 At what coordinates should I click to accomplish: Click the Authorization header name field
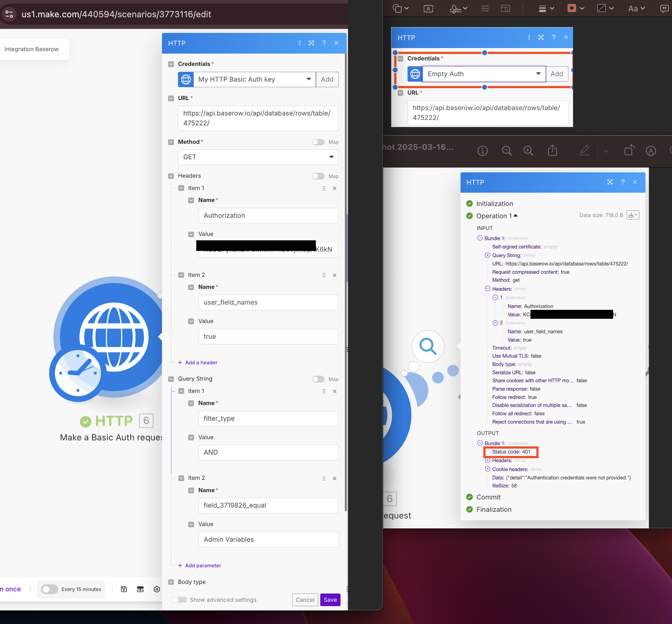coord(268,216)
